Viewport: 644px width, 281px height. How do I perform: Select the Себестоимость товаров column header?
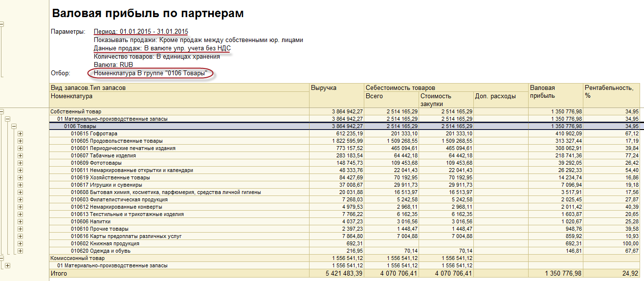pyautogui.click(x=446, y=88)
